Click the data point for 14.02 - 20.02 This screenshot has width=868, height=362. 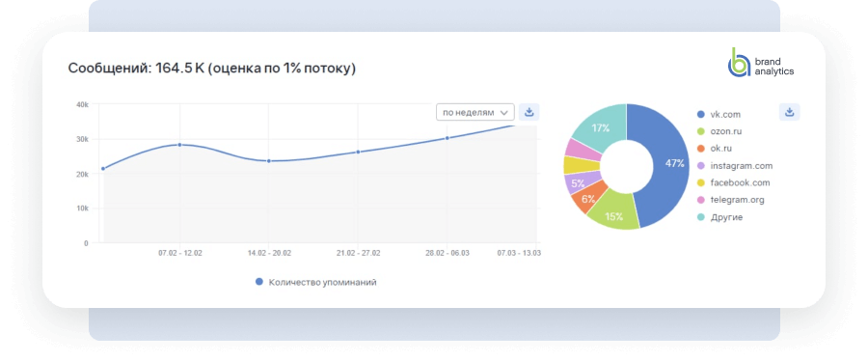point(269,161)
